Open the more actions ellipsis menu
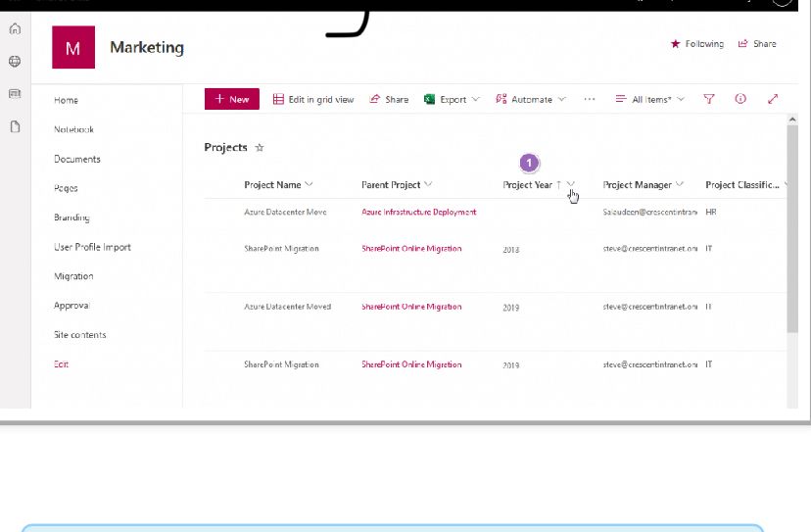 [x=589, y=99]
